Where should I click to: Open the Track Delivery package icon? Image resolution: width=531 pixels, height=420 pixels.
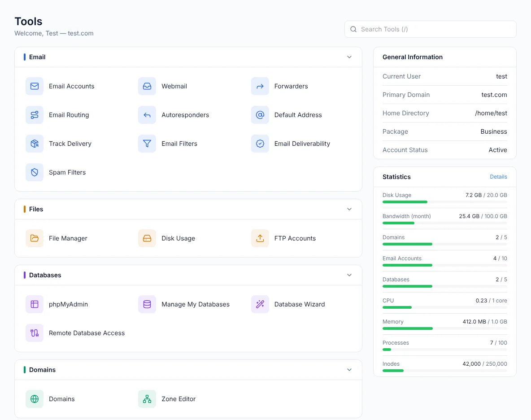(35, 144)
